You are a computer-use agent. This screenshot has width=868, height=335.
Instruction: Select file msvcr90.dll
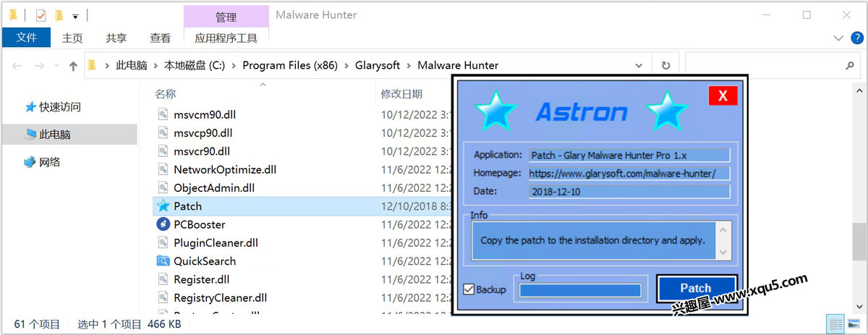pos(202,151)
